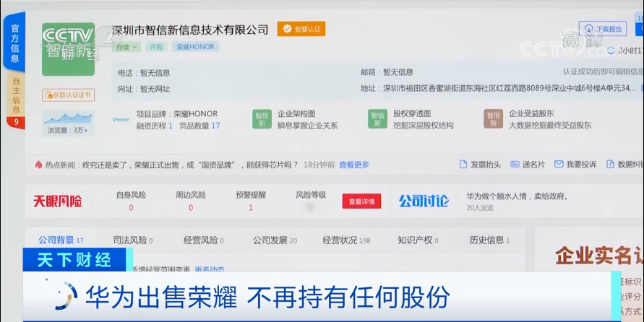Click the green company logo tile
Image resolution: width=644 pixels, height=322 pixels.
click(68, 49)
